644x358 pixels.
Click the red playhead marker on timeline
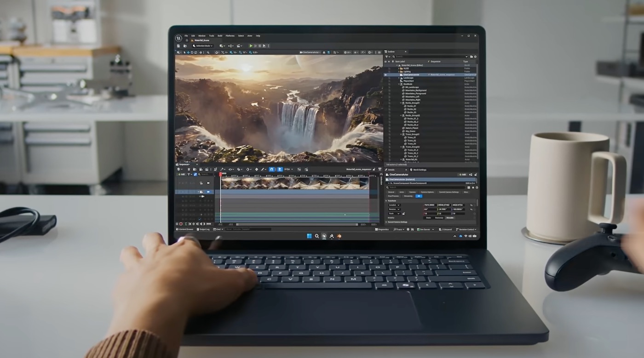[220, 174]
